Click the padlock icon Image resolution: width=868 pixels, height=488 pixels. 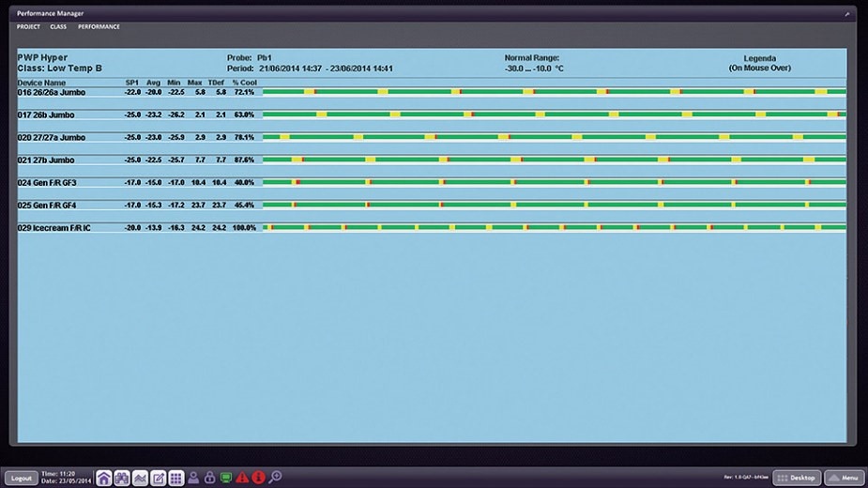click(x=209, y=478)
